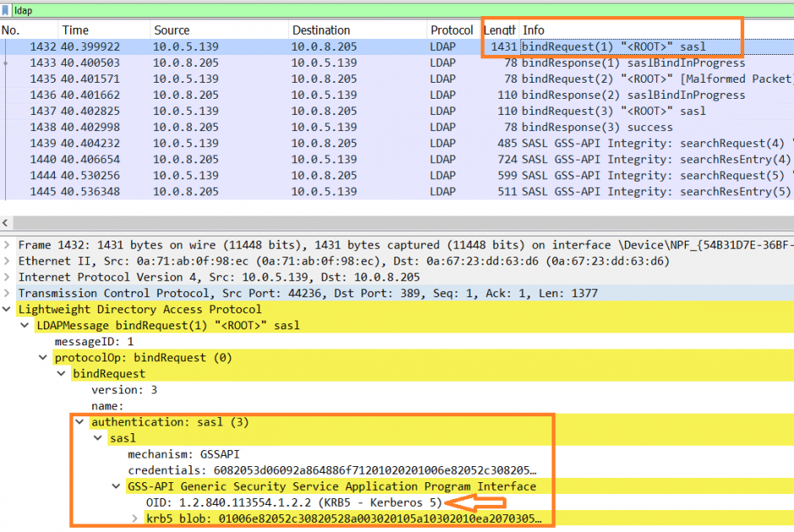794x532 pixels.
Task: Click the horizontal scrollbar between panes
Action: [x=397, y=221]
